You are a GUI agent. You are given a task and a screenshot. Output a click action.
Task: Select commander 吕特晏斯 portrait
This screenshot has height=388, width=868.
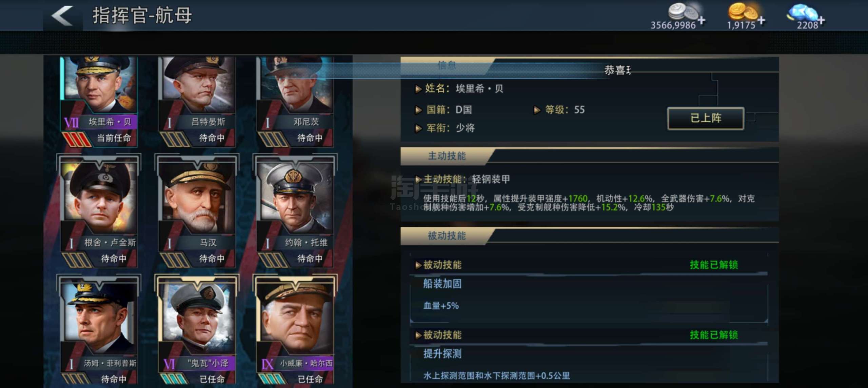pyautogui.click(x=197, y=101)
